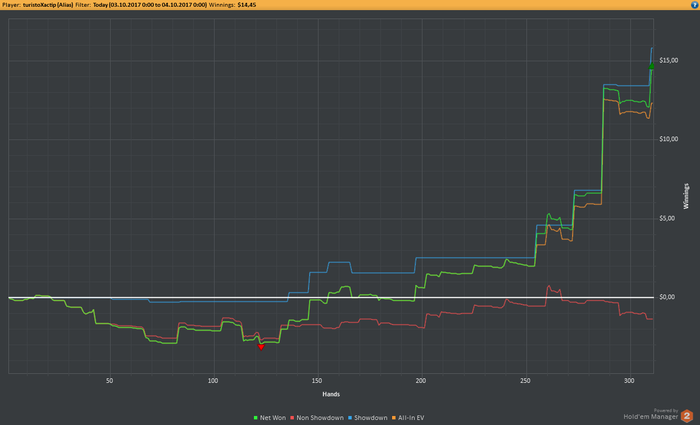This screenshot has height=425, width=700.
Task: Toggle the Net Won legend entry
Action: (270, 418)
